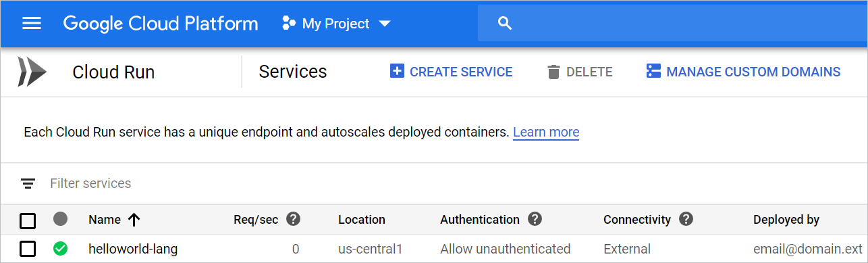
Task: Click the Deployed by column header
Action: 786,220
